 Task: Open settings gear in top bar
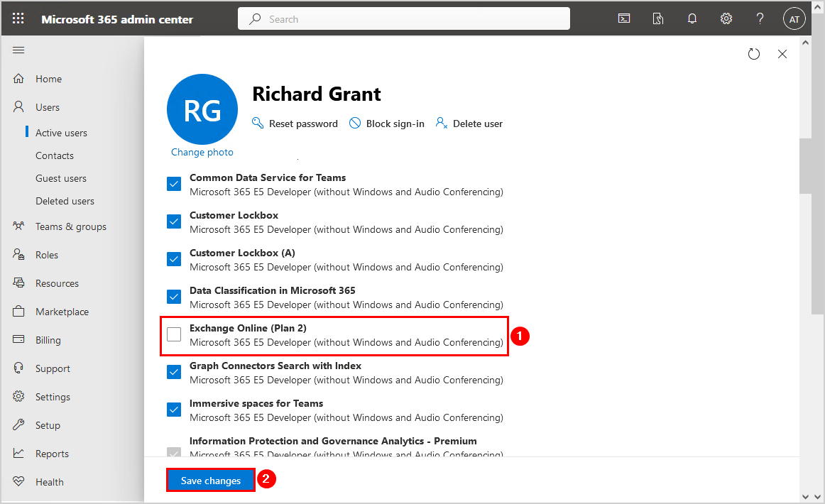tap(726, 19)
